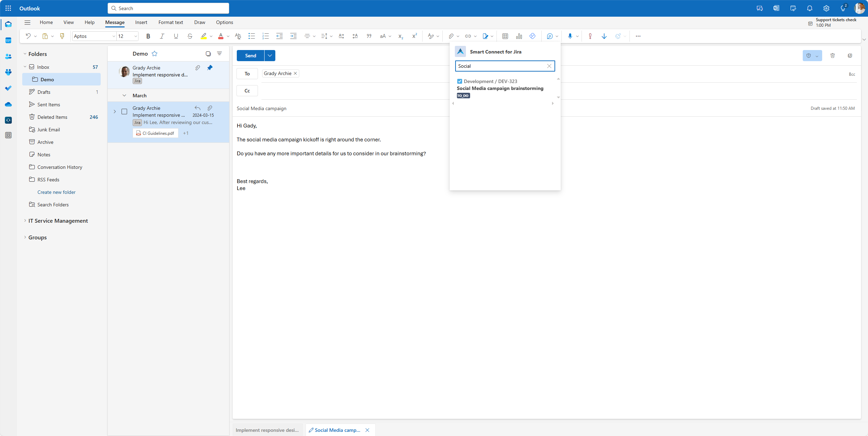Image resolution: width=868 pixels, height=436 pixels.
Task: Check the DEV-323 issue checkbox
Action: (x=460, y=81)
